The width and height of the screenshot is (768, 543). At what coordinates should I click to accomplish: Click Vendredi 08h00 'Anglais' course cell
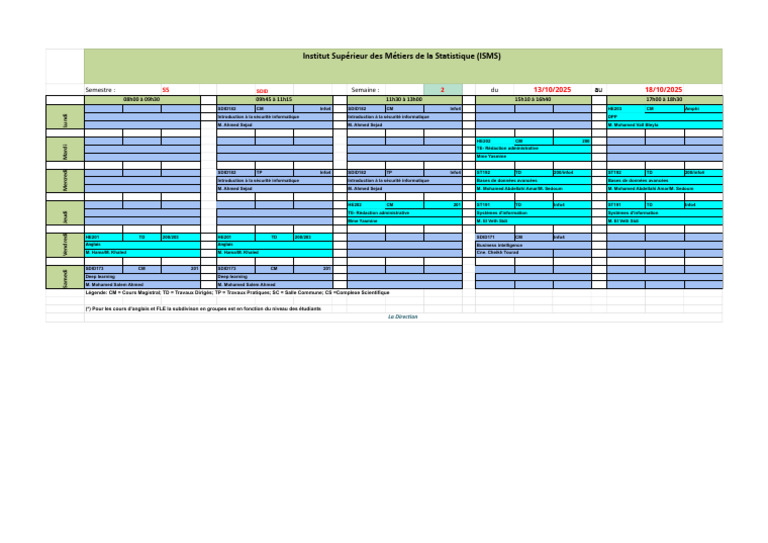point(142,245)
